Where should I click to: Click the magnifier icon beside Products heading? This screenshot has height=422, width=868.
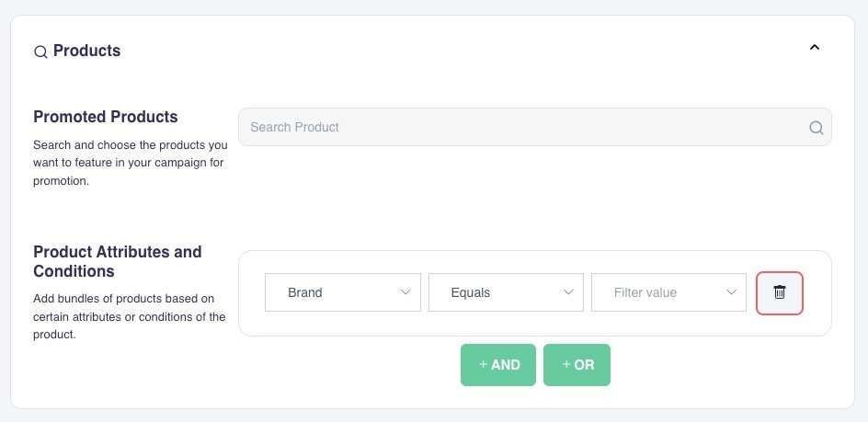40,52
